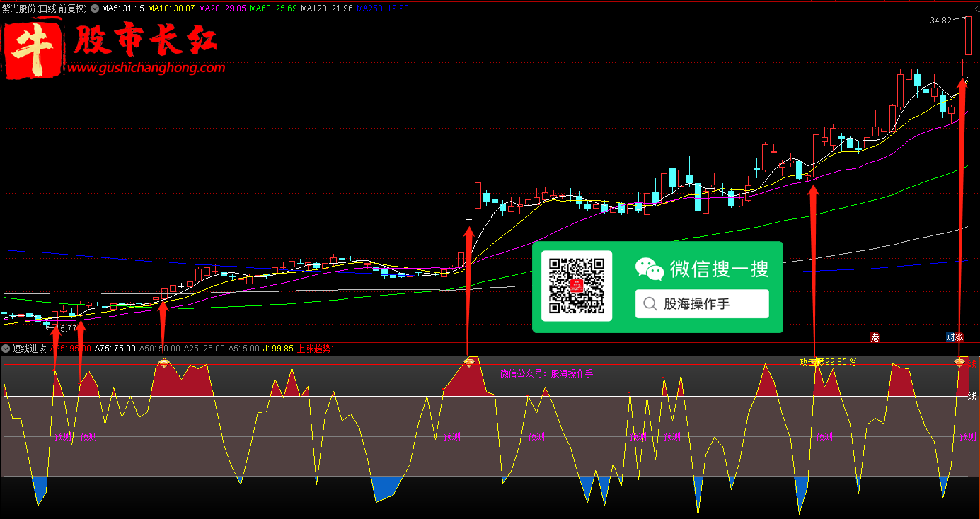The height and width of the screenshot is (519, 980).
Task: Click diamond marker at indicator's right edge
Action: (959, 363)
